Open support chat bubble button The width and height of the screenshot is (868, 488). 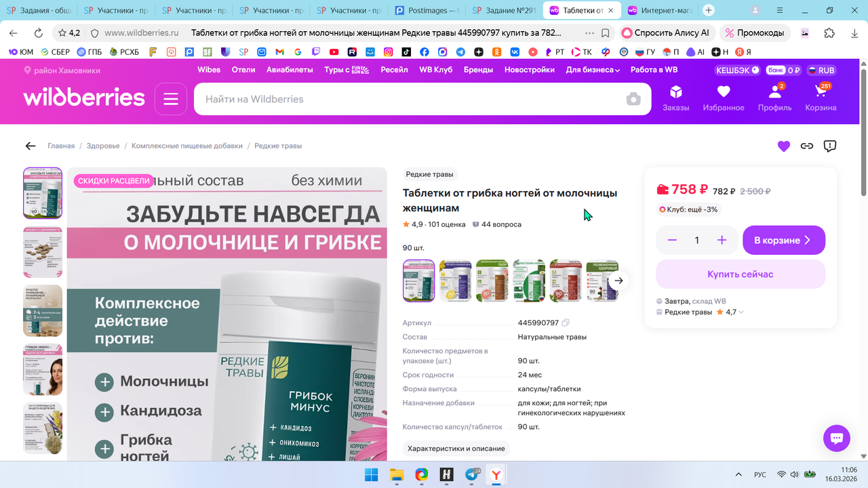click(836, 438)
